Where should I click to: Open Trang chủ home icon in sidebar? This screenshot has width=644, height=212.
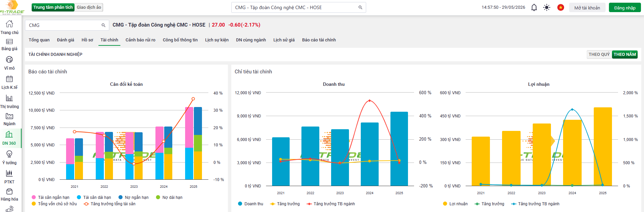pos(9,24)
